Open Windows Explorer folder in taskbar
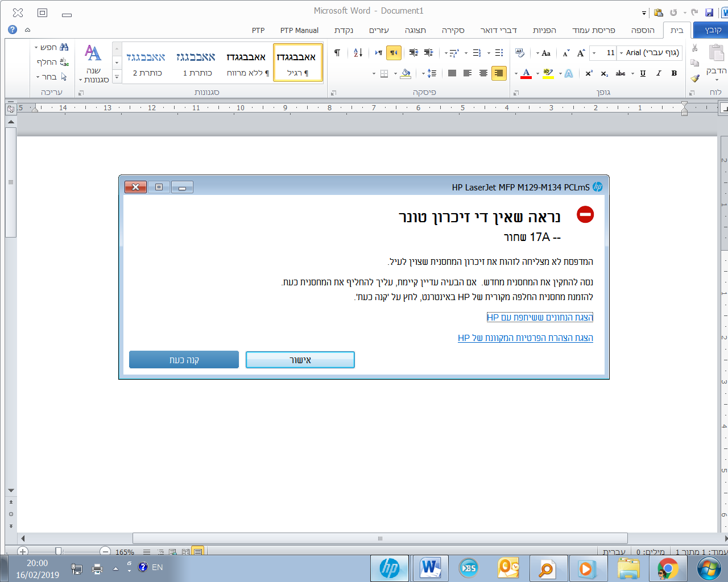The image size is (728, 582). [628, 568]
